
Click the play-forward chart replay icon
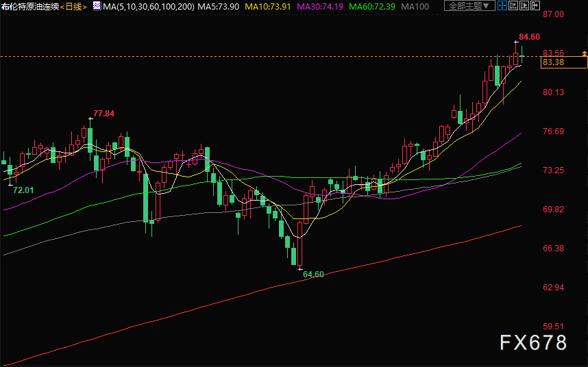click(x=524, y=5)
